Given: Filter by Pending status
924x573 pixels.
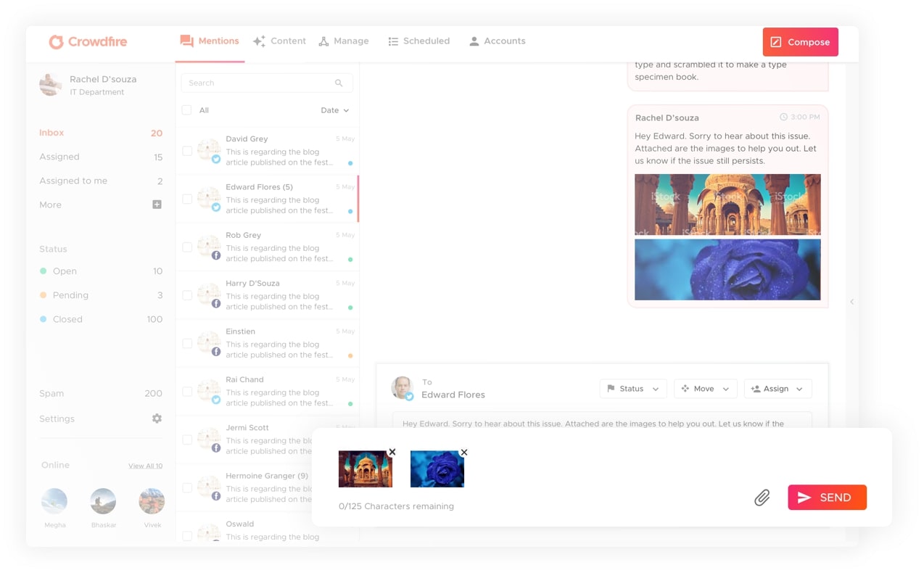Looking at the screenshot, I should tap(70, 295).
